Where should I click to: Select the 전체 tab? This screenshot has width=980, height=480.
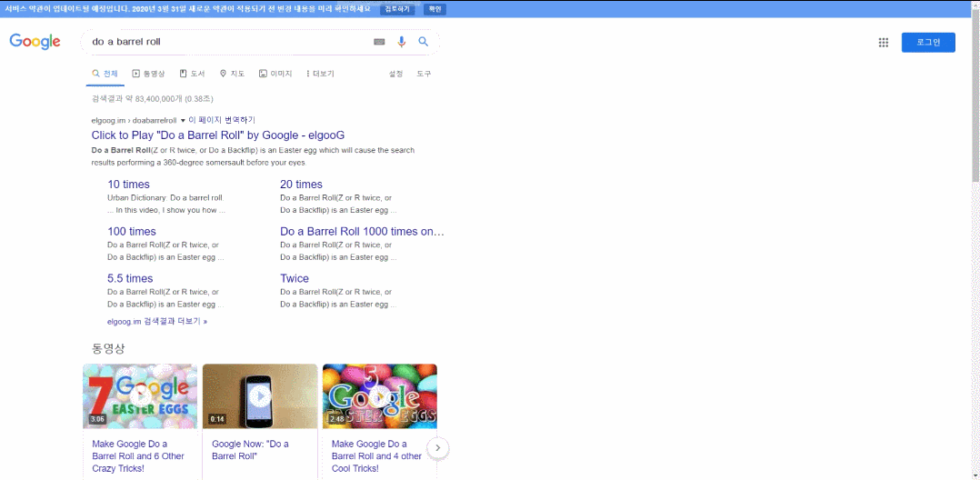tap(105, 74)
